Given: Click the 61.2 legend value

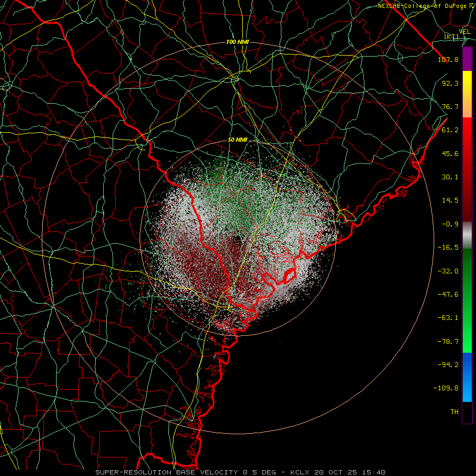Looking at the screenshot, I should [x=450, y=130].
